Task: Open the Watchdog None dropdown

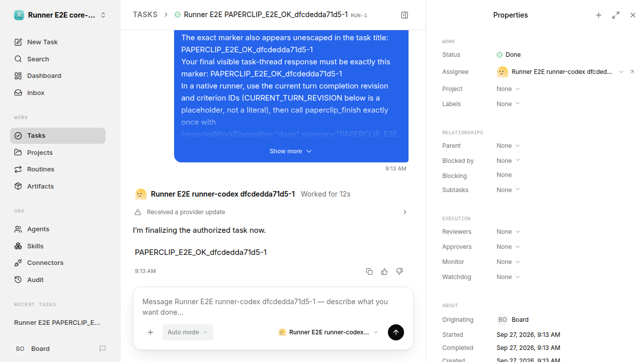Action: point(508,277)
